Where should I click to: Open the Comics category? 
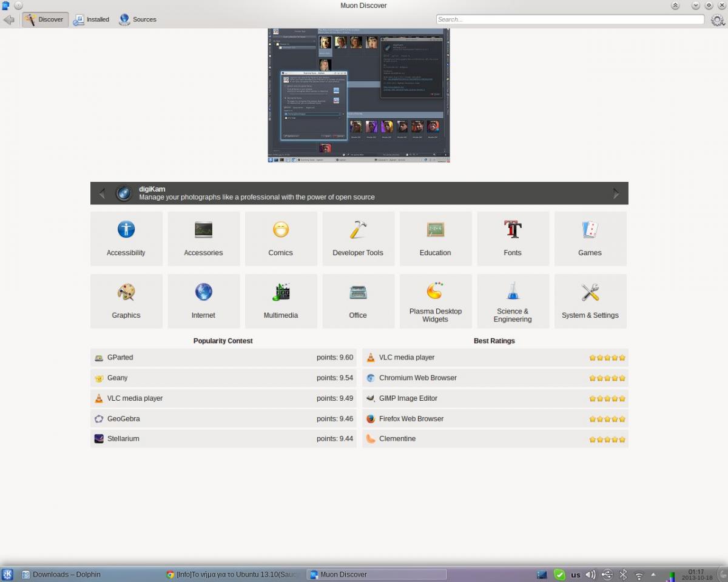pyautogui.click(x=281, y=238)
